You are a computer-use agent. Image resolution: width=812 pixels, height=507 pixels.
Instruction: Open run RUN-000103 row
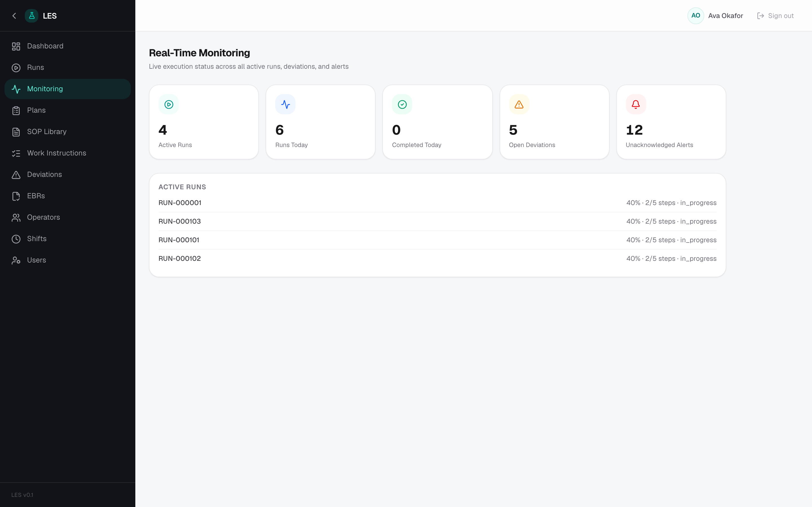[x=437, y=221]
